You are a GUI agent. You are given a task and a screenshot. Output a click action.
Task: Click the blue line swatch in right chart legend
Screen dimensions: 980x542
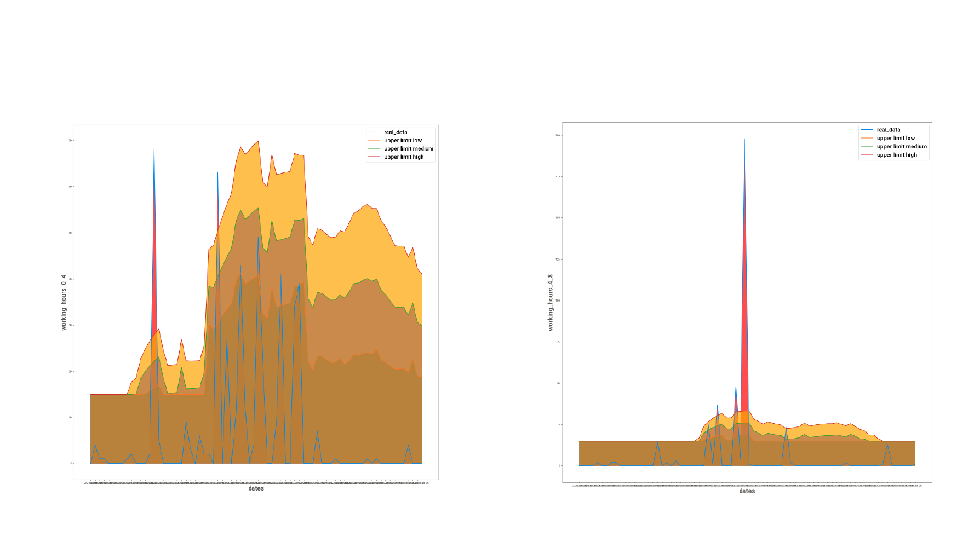(x=867, y=130)
